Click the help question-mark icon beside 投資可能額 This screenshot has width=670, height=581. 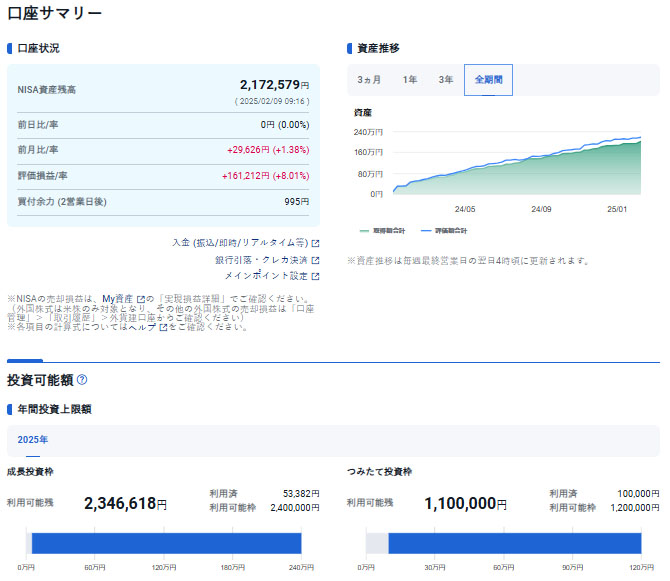(82, 380)
